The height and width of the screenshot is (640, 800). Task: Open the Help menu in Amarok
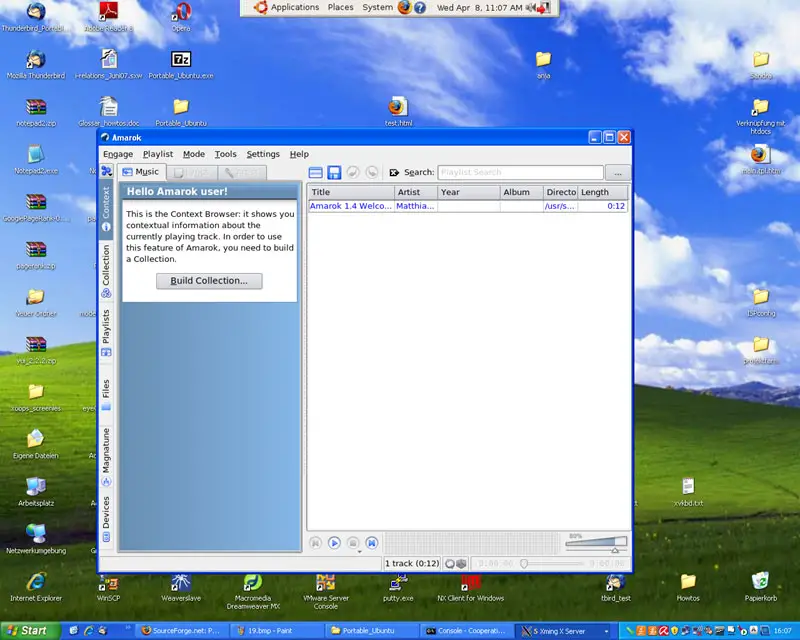pyautogui.click(x=299, y=154)
